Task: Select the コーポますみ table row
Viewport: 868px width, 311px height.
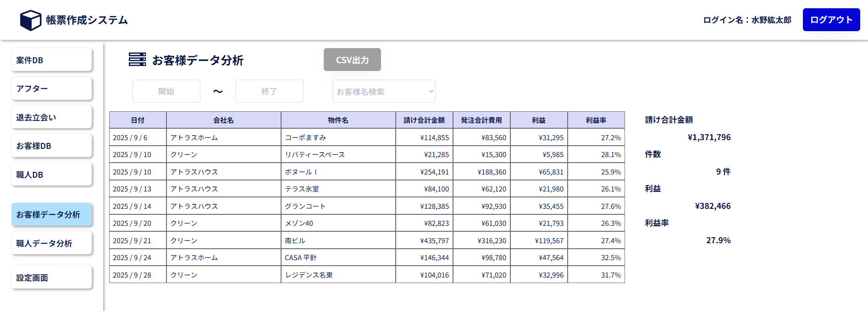Action: (x=338, y=137)
